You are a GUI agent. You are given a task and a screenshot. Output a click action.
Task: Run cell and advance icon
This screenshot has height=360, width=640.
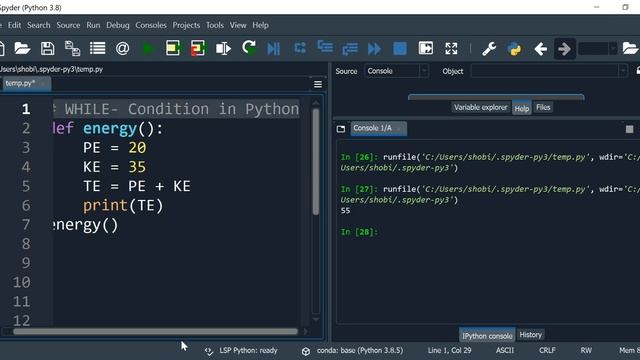198,49
